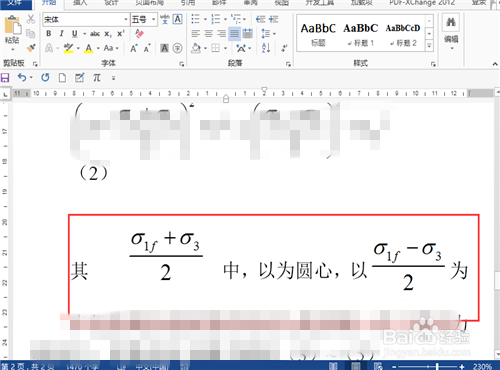
Task: Open line spacing dropdown
Action: coord(268,34)
